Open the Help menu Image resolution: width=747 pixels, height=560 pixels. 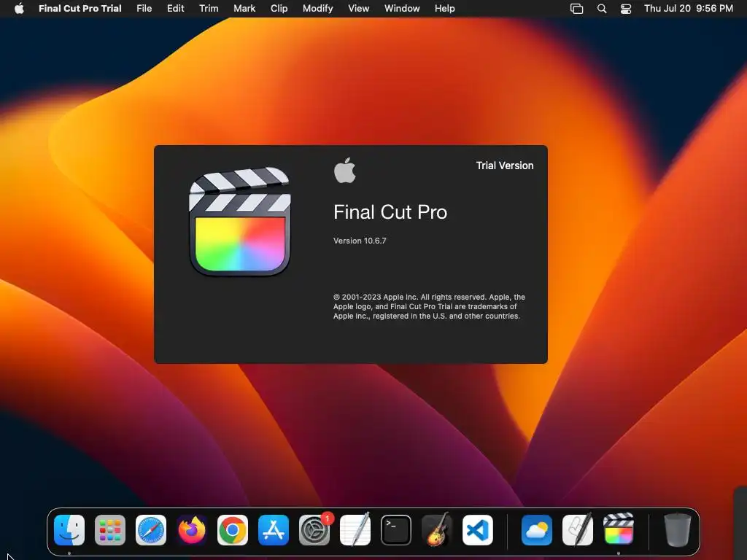tap(444, 8)
